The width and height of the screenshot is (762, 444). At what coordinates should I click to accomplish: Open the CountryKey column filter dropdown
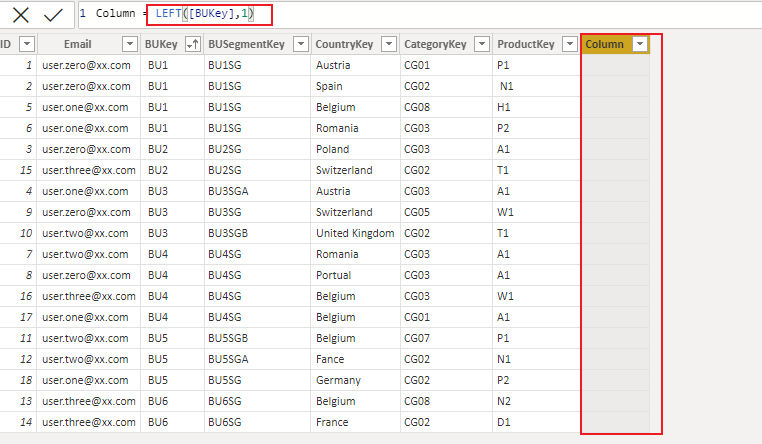pos(389,44)
